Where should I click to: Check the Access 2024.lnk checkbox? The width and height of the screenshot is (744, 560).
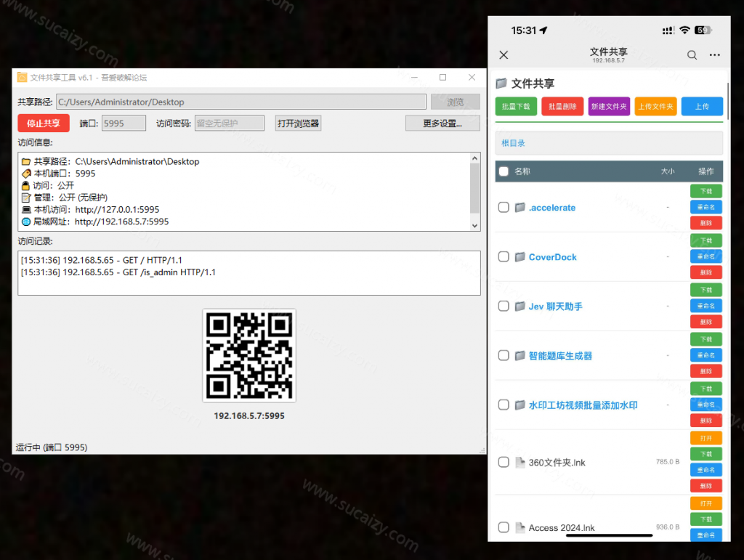(504, 527)
